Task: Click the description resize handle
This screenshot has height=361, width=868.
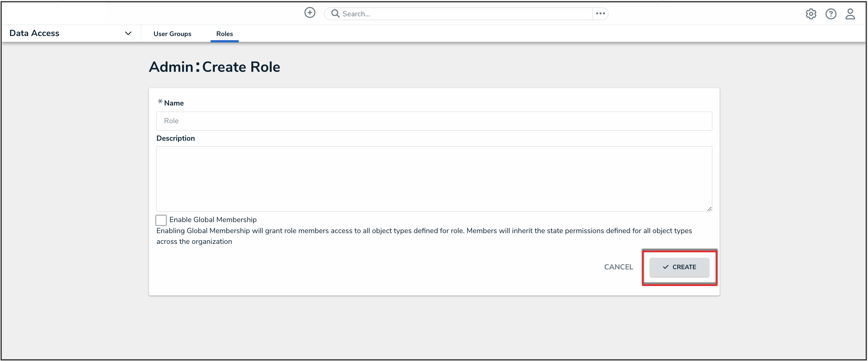Action: tap(709, 209)
